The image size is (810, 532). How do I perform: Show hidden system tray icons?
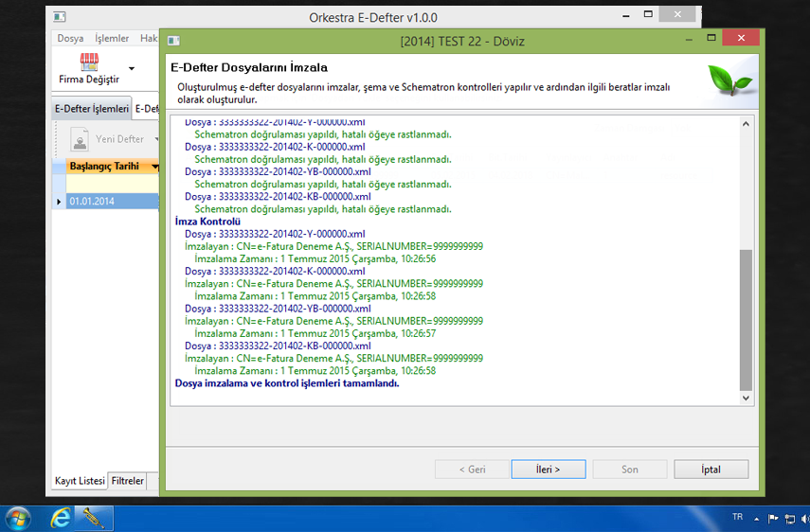pyautogui.click(x=757, y=519)
